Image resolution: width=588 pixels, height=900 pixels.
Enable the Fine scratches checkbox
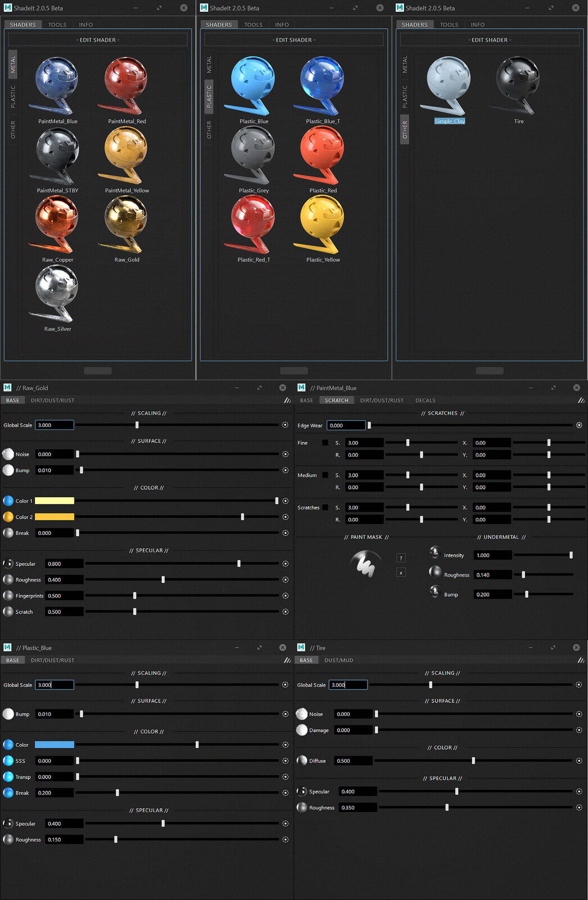[325, 443]
